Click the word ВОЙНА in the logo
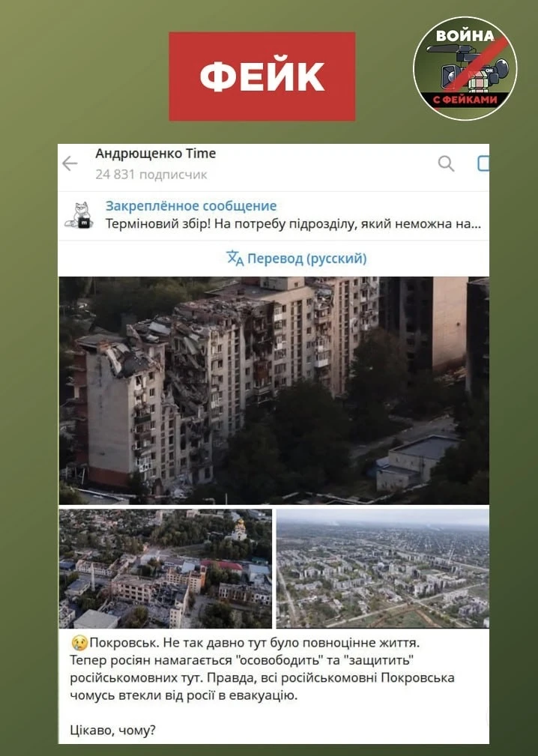The image size is (538, 756). point(465,36)
